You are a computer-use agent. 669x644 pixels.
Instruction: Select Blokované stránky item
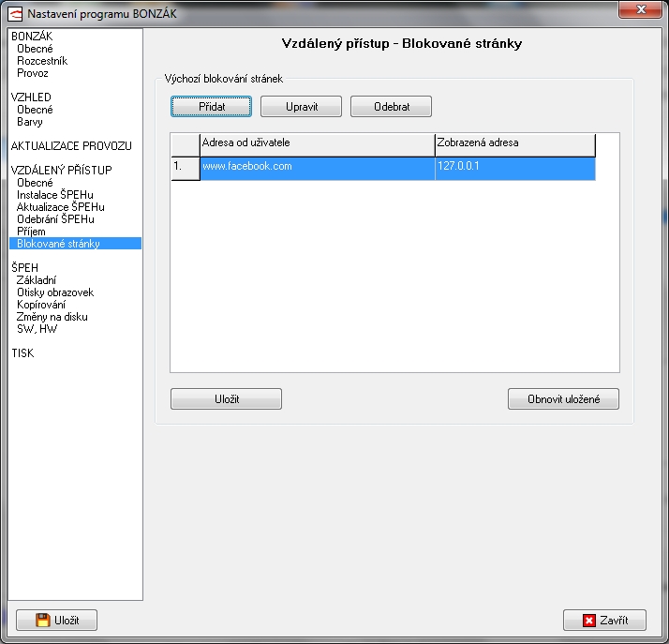[75, 244]
